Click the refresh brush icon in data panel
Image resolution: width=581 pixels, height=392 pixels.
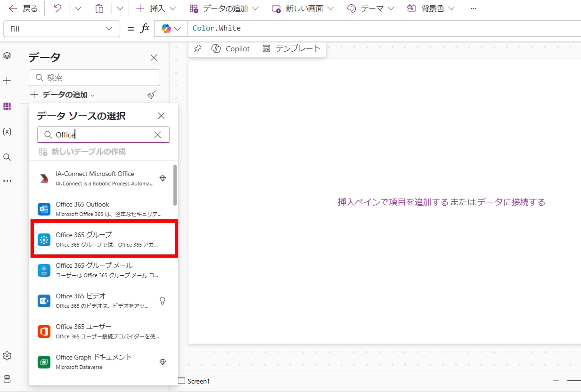pyautogui.click(x=151, y=95)
